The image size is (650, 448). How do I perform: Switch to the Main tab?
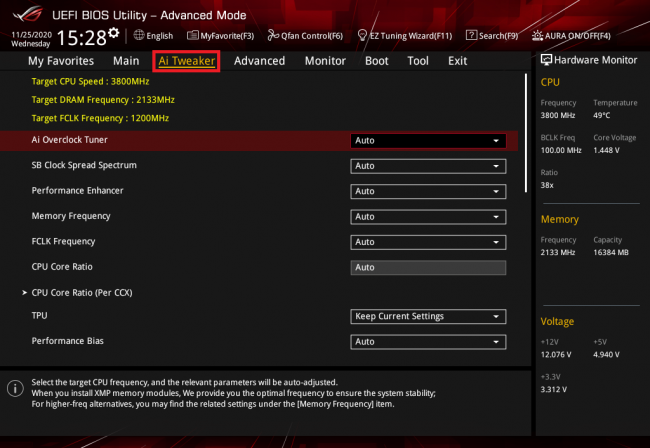pos(126,61)
